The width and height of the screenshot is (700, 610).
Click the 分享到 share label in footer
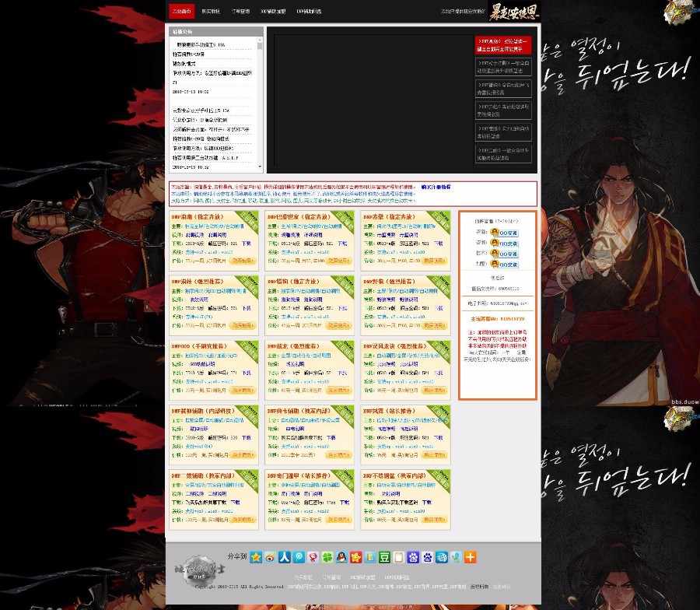[x=237, y=556]
